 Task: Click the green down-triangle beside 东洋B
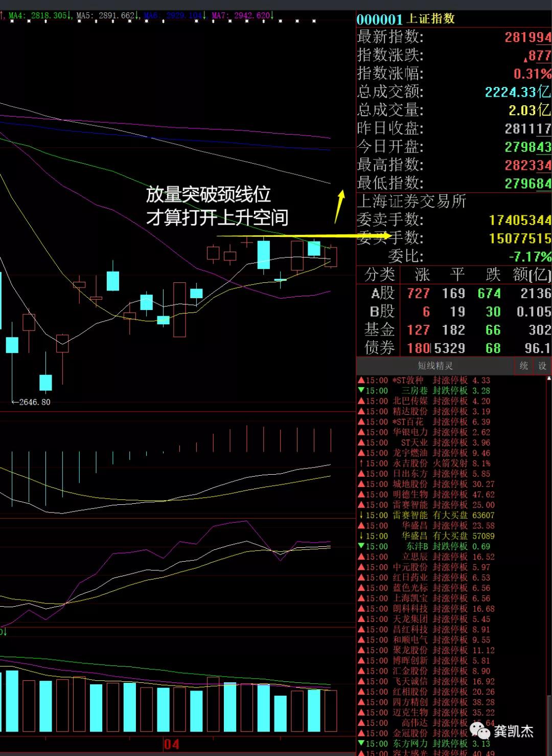[x=360, y=546]
